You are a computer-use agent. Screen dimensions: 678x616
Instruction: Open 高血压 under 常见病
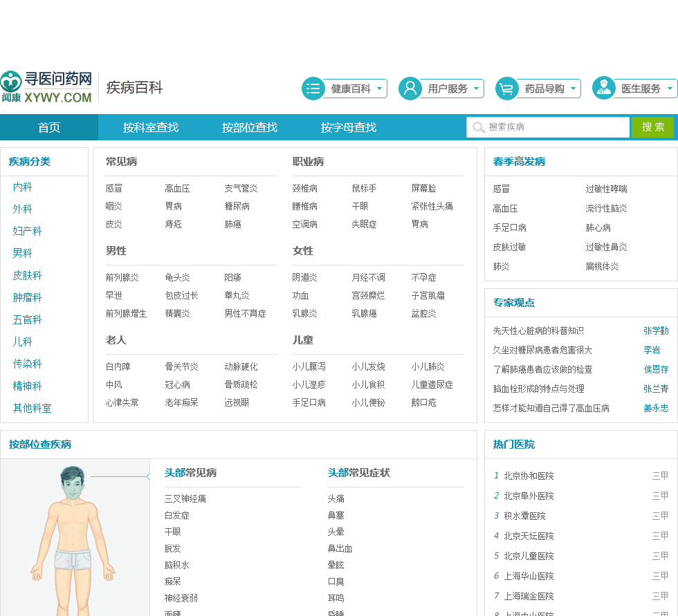pyautogui.click(x=177, y=188)
